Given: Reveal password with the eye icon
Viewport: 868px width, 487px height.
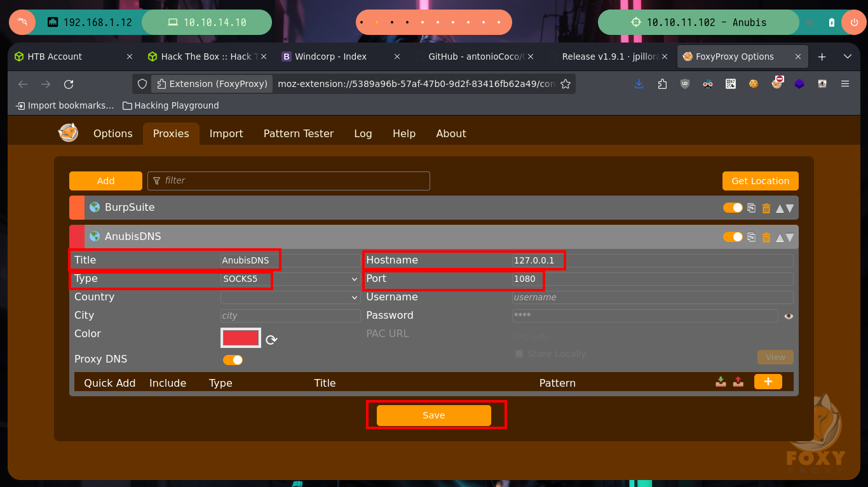Looking at the screenshot, I should tap(789, 316).
